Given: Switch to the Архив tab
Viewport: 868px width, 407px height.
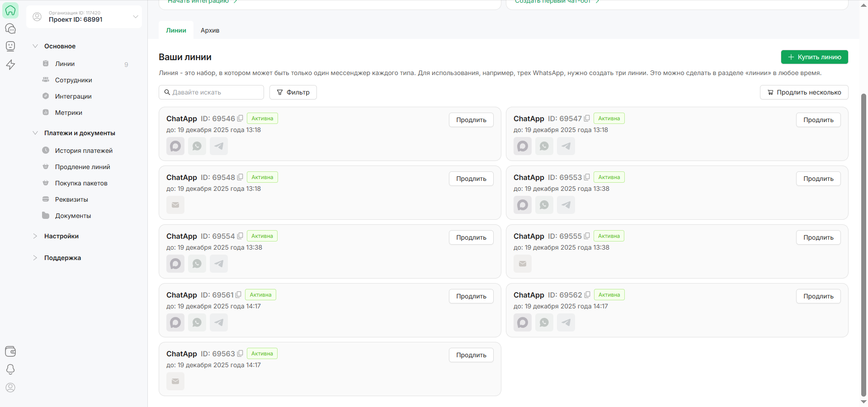Looking at the screenshot, I should (x=210, y=30).
